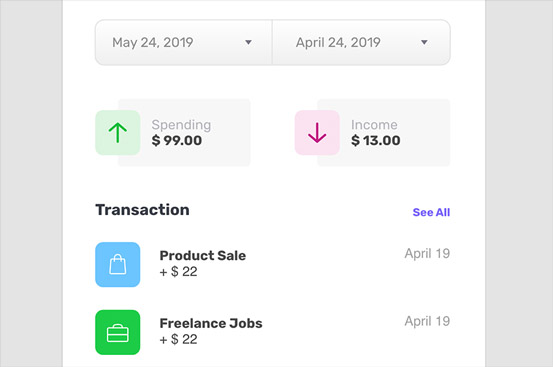The image size is (553, 367).
Task: Open the Freelance Jobs transaction title
Action: 211,323
